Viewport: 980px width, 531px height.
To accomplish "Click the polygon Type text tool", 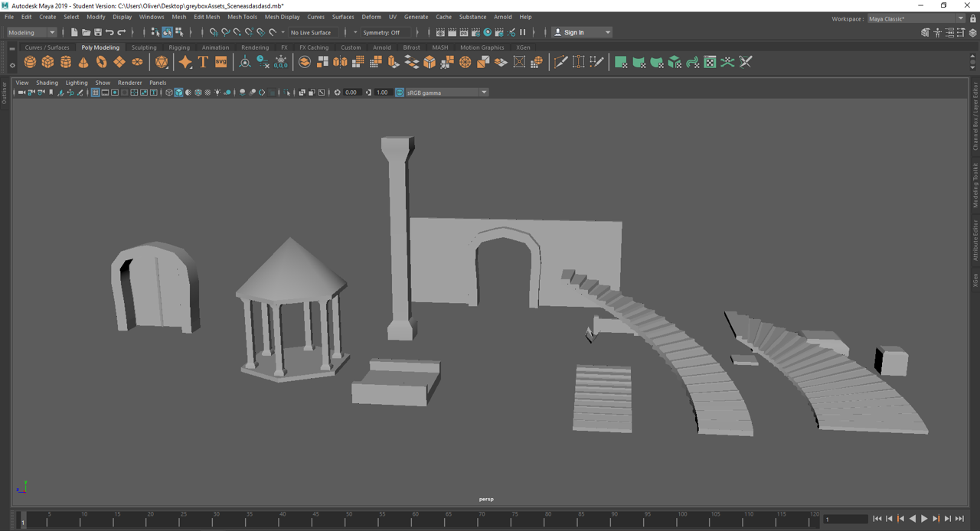I will [203, 62].
